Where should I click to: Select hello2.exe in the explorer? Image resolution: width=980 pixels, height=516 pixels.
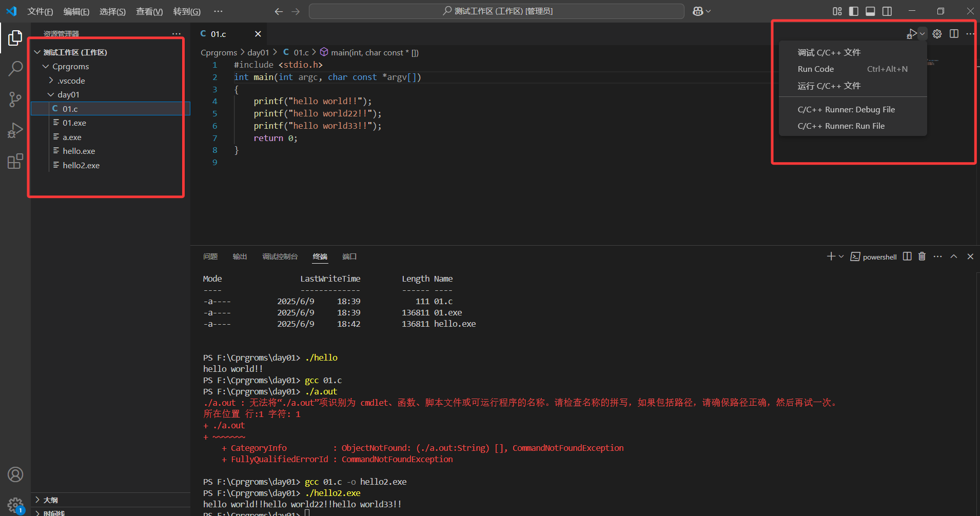point(81,165)
